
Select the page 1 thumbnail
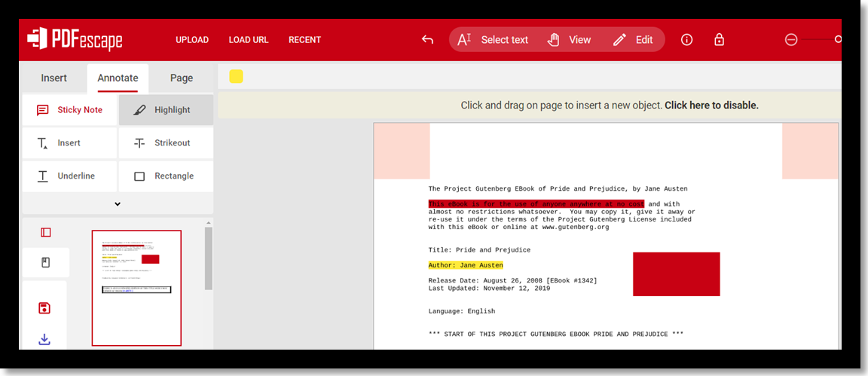pos(136,288)
